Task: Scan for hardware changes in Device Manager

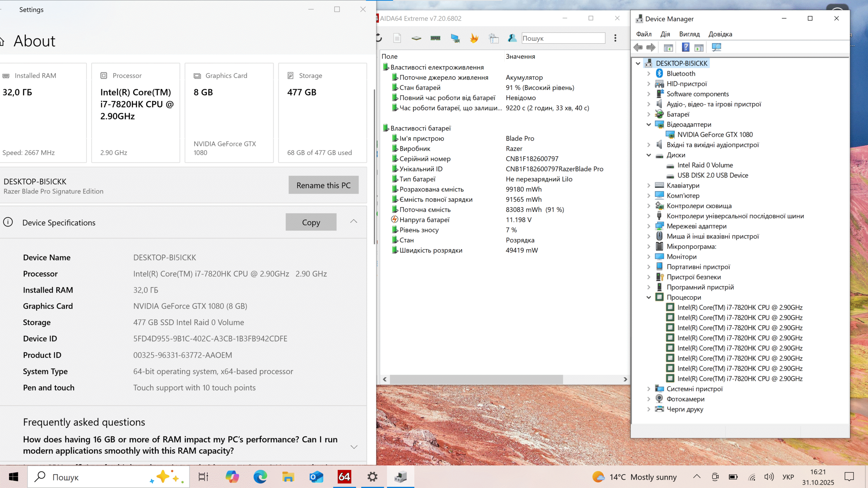Action: pyautogui.click(x=716, y=47)
